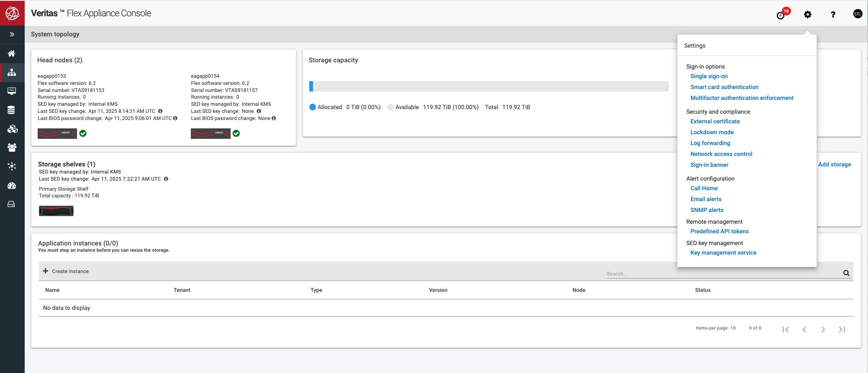Click Create instance button
The width and height of the screenshot is (868, 373).
click(x=66, y=271)
